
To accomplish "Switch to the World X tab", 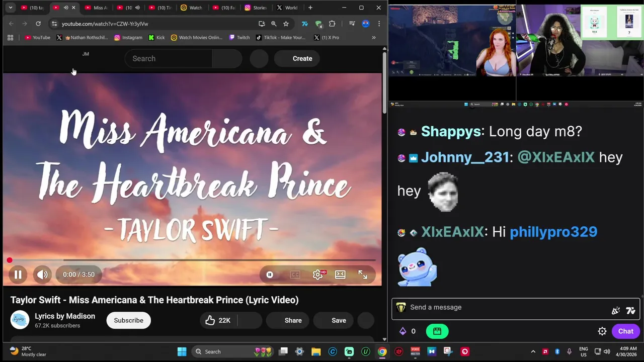I will point(287,8).
